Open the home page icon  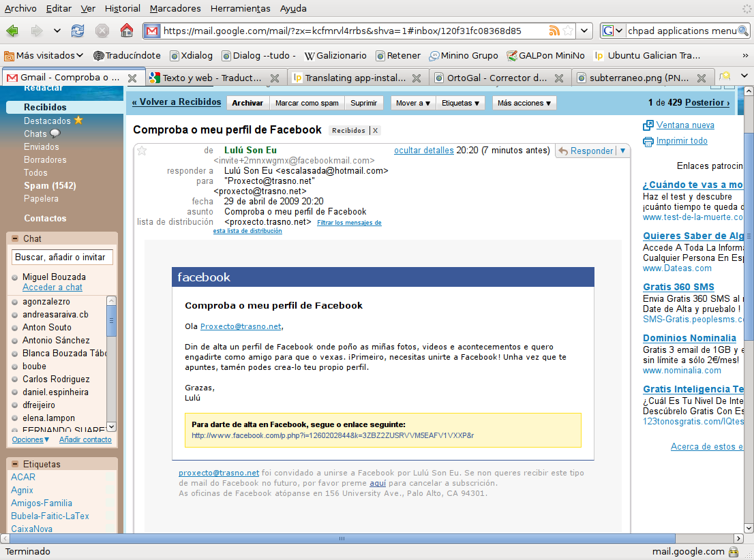[127, 31]
